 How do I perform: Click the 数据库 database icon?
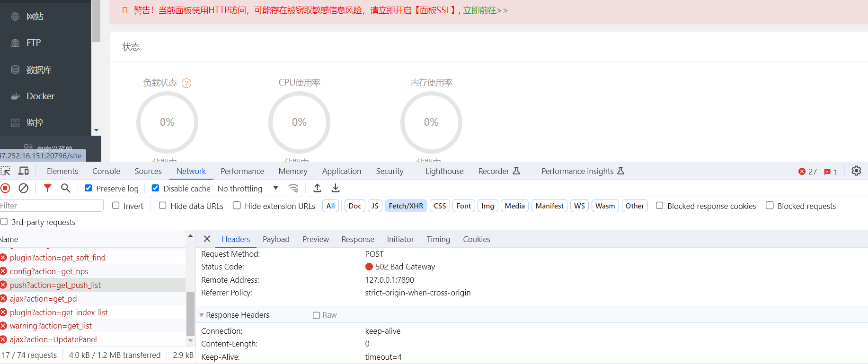point(15,69)
